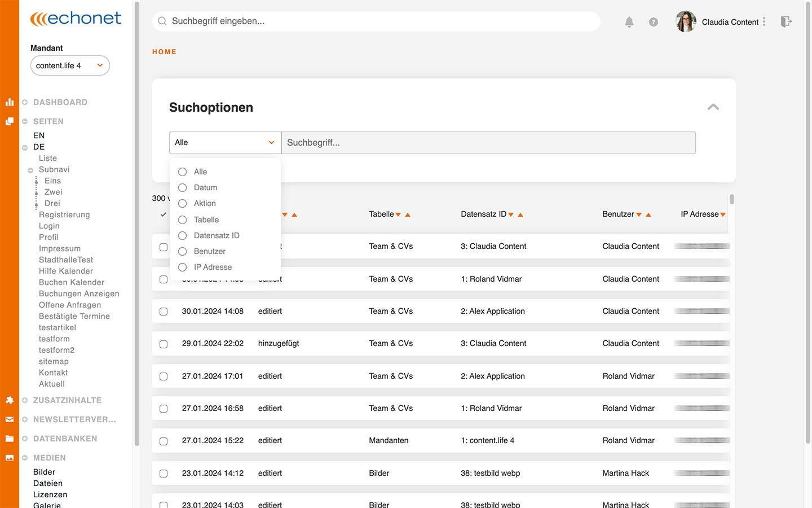Click the HOME breadcrumb link
This screenshot has width=812, height=508.
point(164,52)
